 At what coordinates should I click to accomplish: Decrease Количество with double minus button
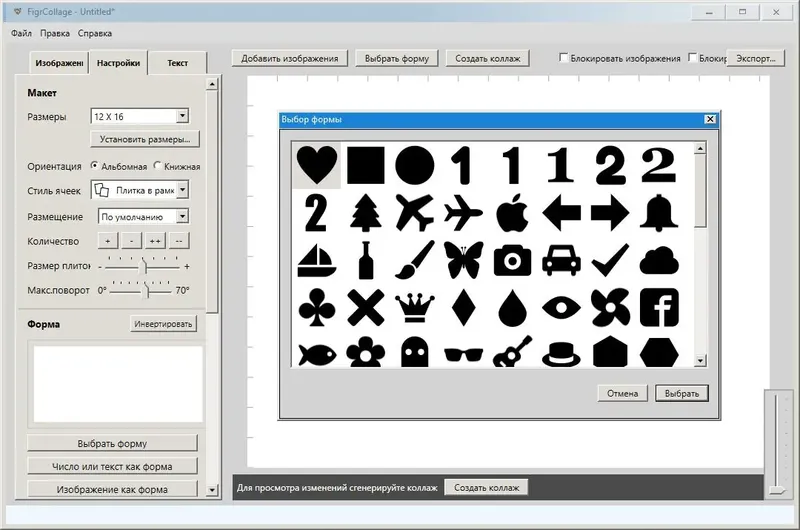(x=179, y=241)
